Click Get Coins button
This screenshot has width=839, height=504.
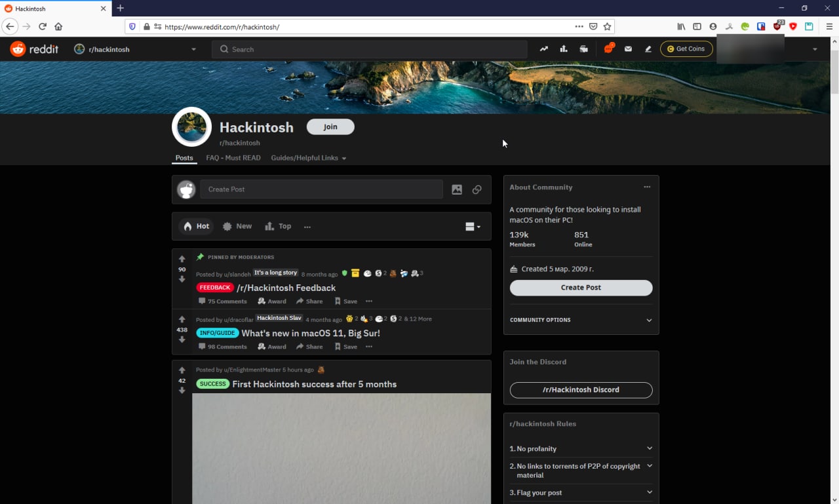(x=686, y=48)
